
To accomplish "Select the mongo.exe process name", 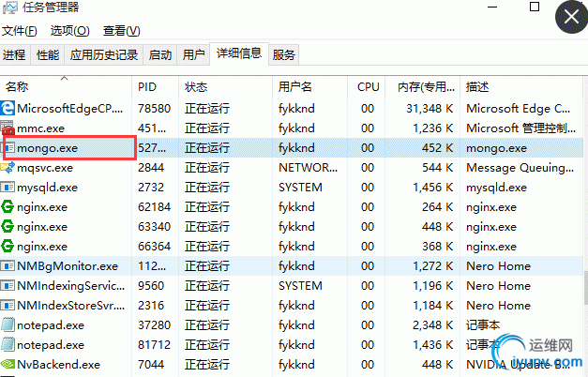I will pos(47,148).
